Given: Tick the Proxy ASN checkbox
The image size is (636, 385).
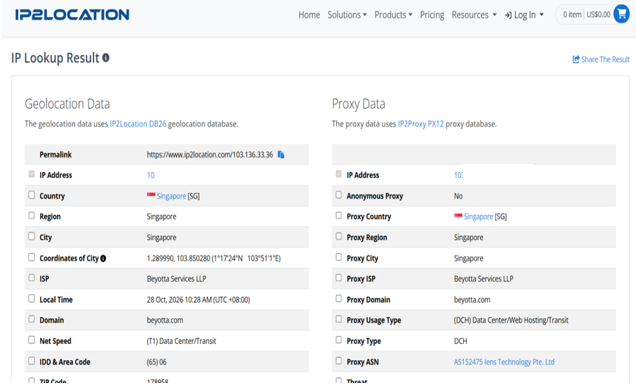Looking at the screenshot, I should [339, 360].
